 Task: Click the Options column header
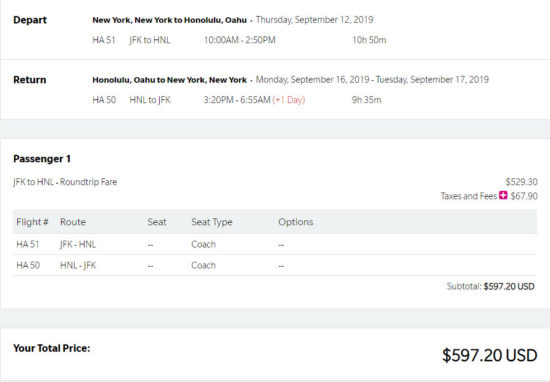coord(296,222)
